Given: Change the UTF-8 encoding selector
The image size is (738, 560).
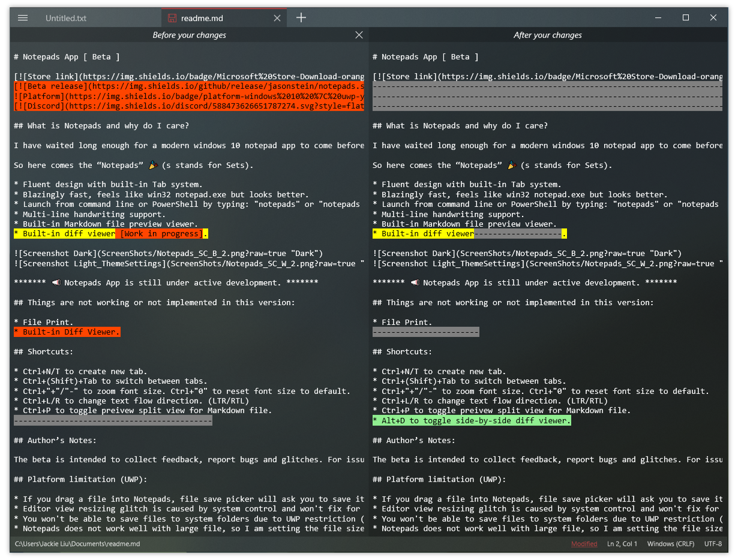Looking at the screenshot, I should 713,544.
